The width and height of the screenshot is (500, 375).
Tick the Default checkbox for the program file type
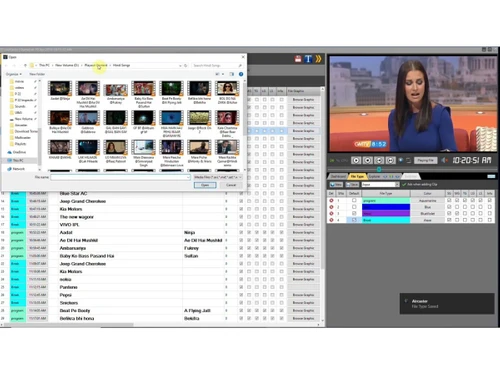(x=354, y=200)
